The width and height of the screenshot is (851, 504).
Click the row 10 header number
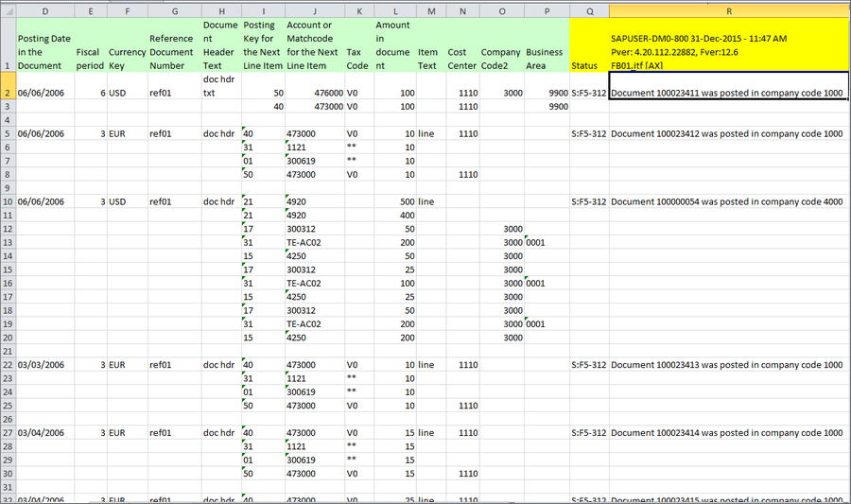pyautogui.click(x=7, y=201)
